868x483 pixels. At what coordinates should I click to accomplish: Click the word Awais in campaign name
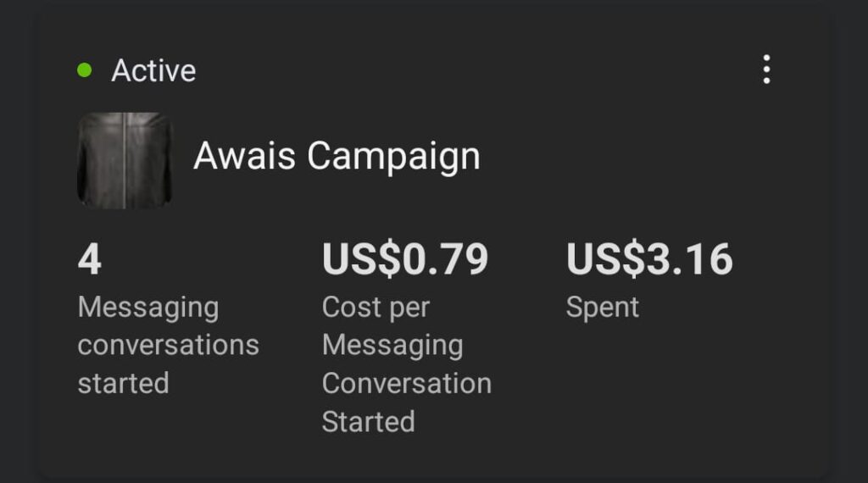point(245,155)
